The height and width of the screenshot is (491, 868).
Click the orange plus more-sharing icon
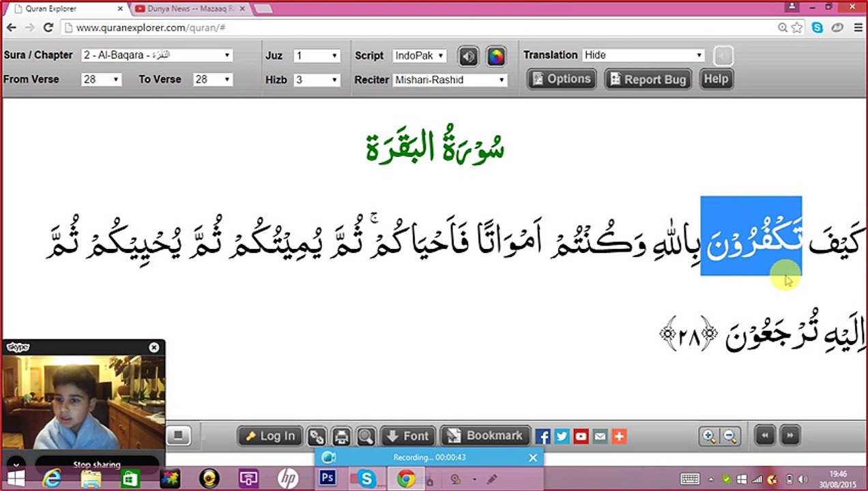point(620,436)
